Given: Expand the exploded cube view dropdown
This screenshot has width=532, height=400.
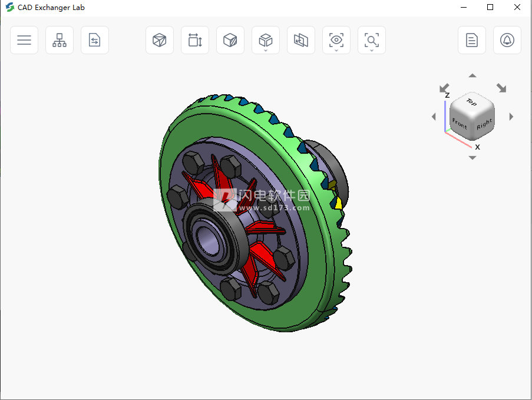Looking at the screenshot, I should [266, 41].
